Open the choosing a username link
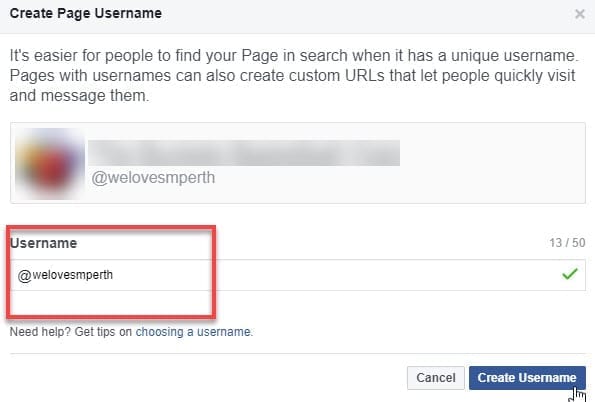The height and width of the screenshot is (402, 595). (x=193, y=332)
